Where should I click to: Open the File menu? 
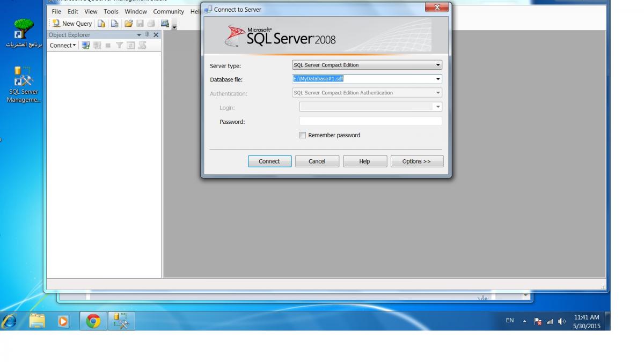[x=56, y=11]
